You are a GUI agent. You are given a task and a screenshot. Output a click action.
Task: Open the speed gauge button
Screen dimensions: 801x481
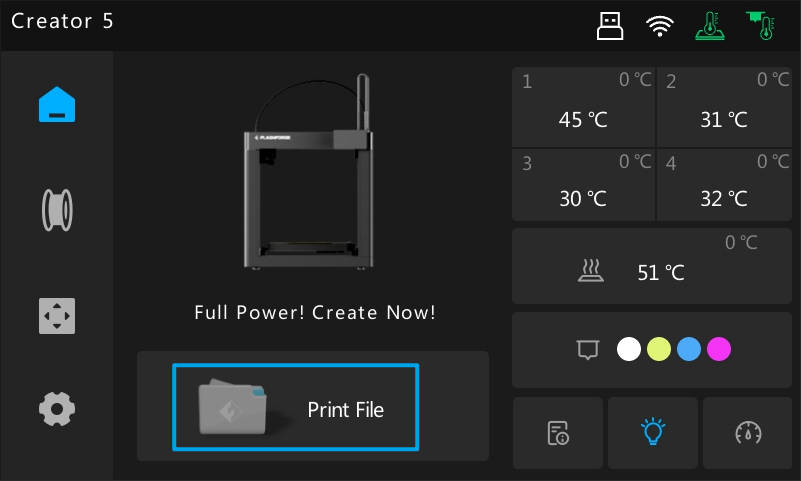748,432
